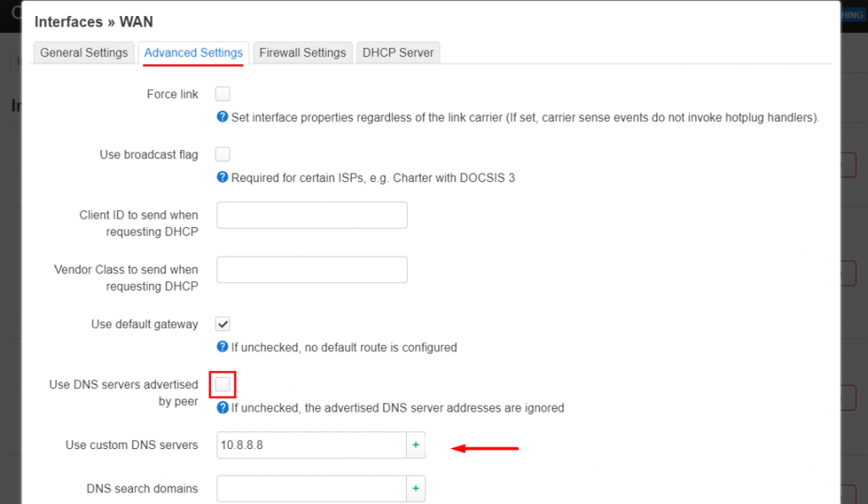The height and width of the screenshot is (504, 868).
Task: Uncheck Use default gateway
Action: click(x=222, y=324)
